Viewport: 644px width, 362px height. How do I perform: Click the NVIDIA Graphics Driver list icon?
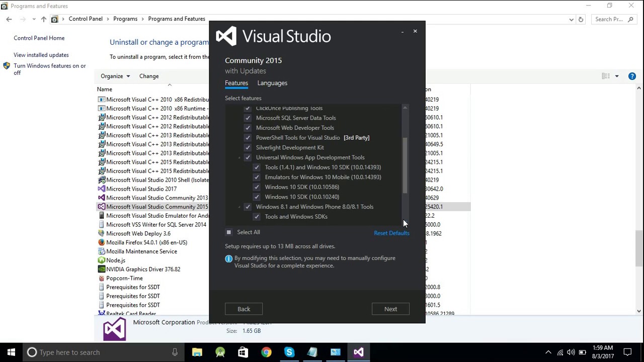pos(102,269)
